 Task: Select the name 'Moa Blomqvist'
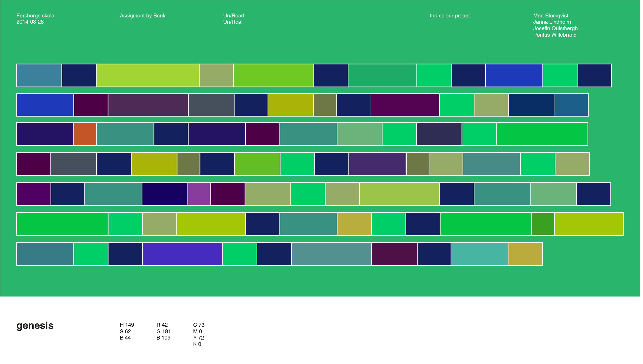[x=551, y=16]
